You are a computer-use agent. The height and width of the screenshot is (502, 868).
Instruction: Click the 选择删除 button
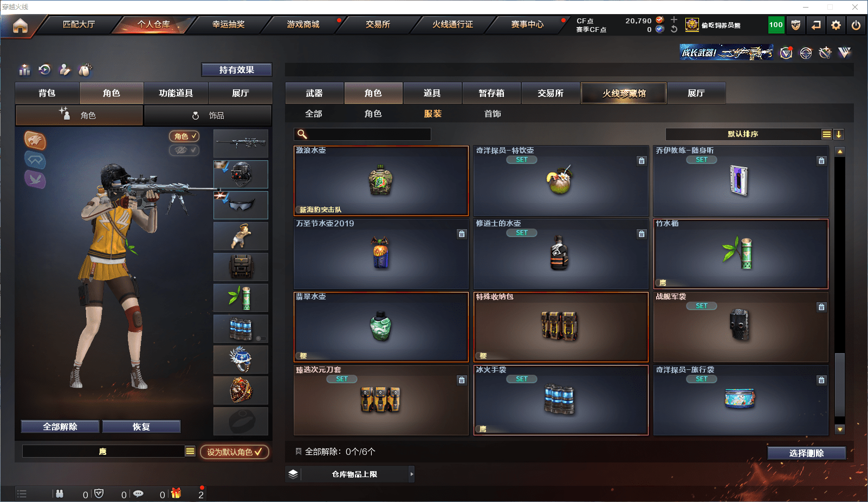click(x=806, y=453)
